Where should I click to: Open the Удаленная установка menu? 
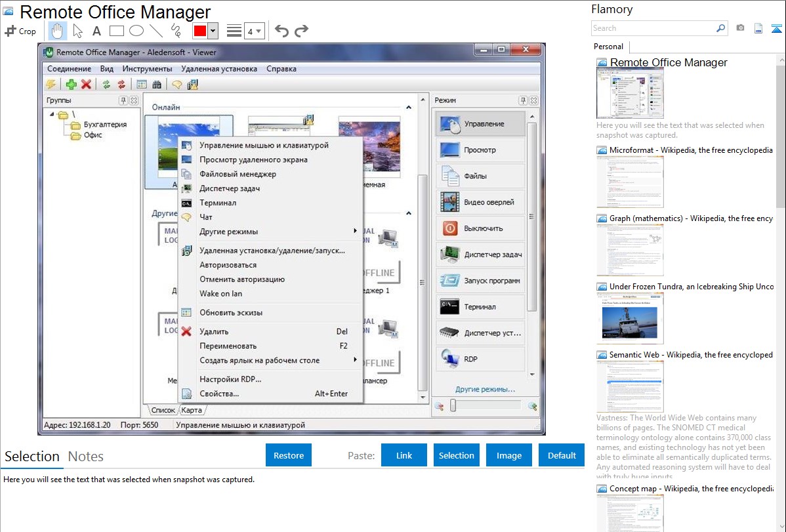(x=219, y=69)
